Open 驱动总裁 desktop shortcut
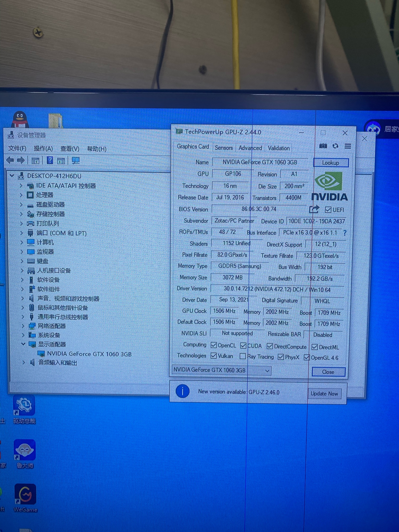This screenshot has height=532, width=399. point(24,410)
